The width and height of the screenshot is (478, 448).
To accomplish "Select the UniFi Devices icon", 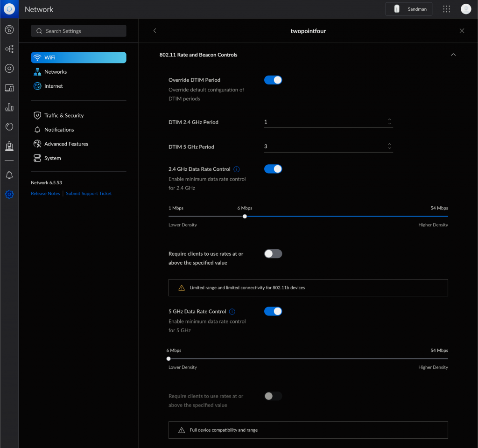I will pyautogui.click(x=9, y=68).
